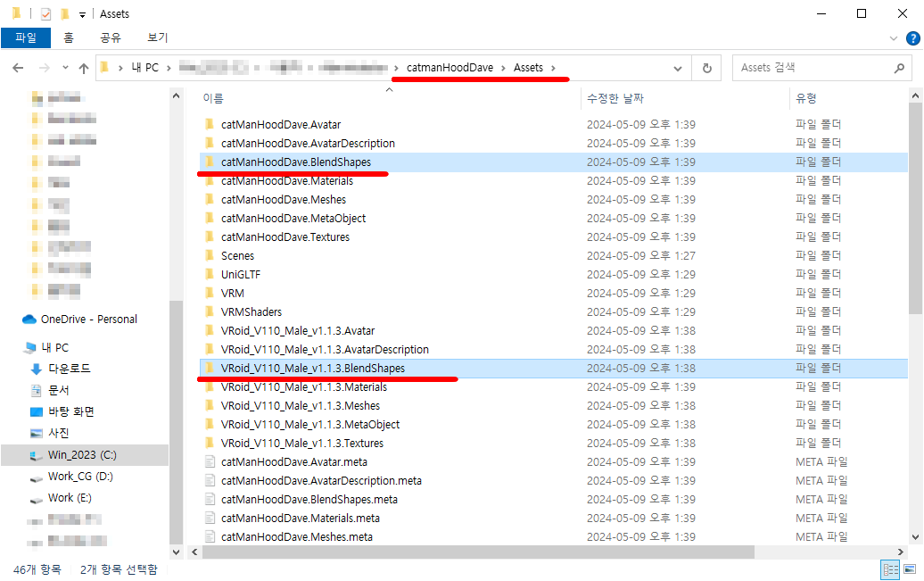Click the navigation pane scrollbar up arrow
The width and height of the screenshot is (924, 581).
[x=176, y=95]
